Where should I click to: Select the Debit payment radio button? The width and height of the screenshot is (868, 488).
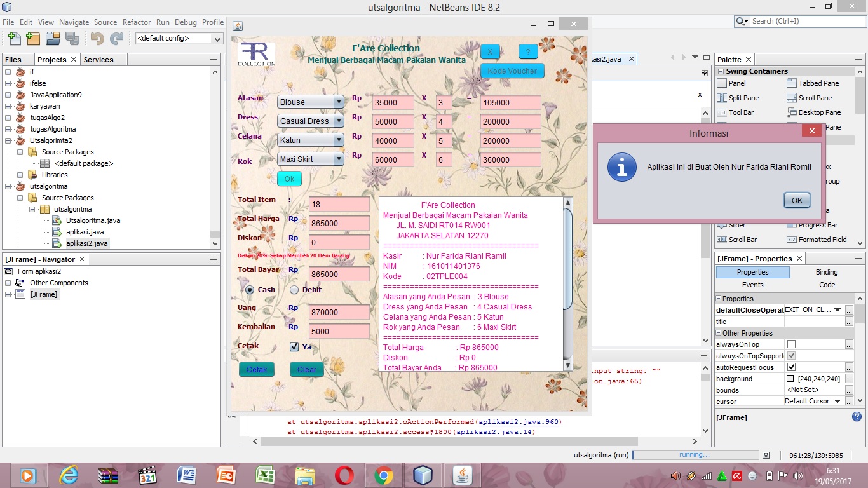coord(293,290)
